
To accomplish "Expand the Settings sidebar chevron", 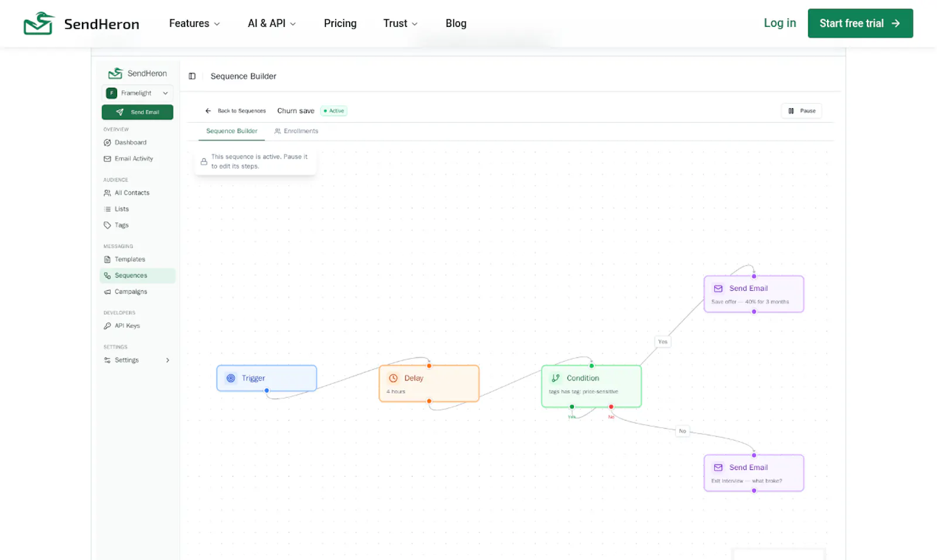I will click(x=167, y=360).
